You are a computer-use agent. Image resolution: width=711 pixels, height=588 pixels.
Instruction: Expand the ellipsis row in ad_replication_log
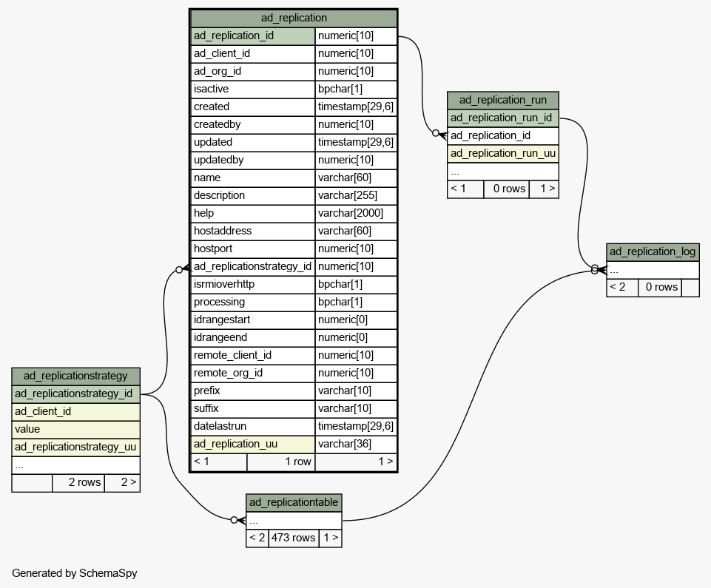point(652,269)
